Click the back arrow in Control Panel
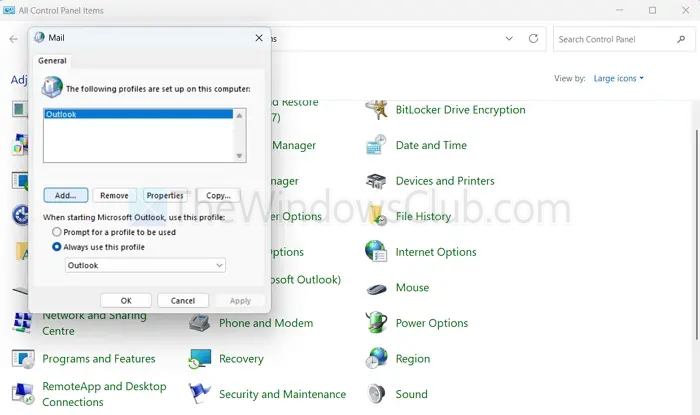This screenshot has height=415, width=700. (x=14, y=39)
